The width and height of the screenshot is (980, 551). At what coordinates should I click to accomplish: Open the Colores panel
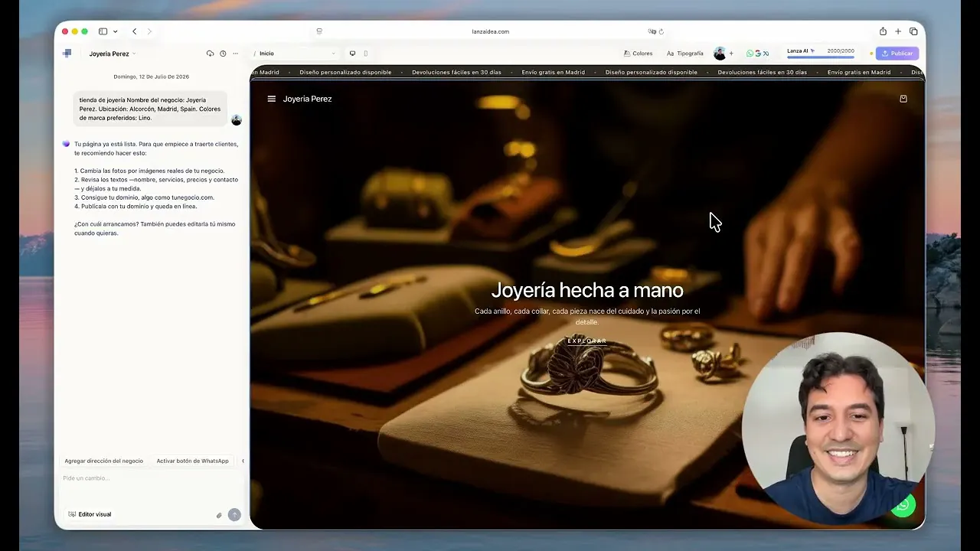tap(638, 54)
